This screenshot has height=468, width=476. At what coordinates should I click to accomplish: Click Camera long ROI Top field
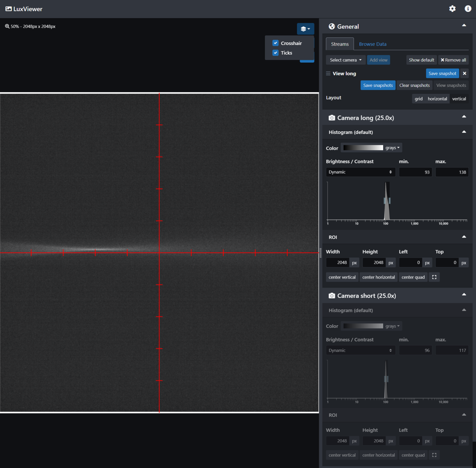coord(447,263)
